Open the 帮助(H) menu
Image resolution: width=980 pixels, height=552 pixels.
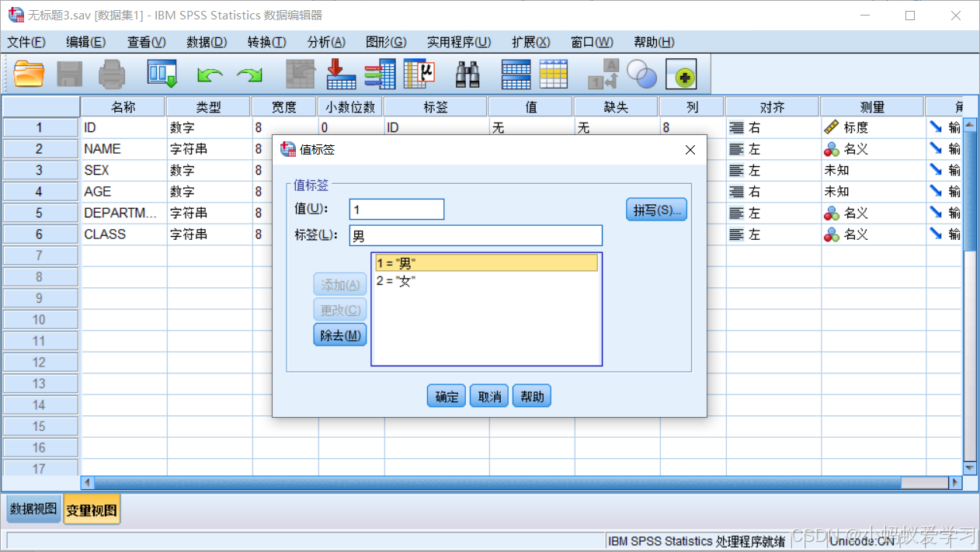655,42
